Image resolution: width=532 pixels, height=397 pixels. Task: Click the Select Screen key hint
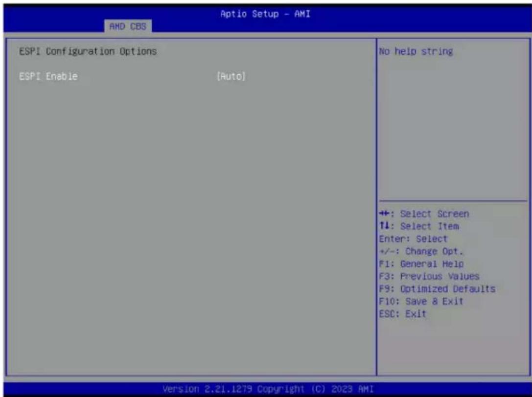[424, 214]
